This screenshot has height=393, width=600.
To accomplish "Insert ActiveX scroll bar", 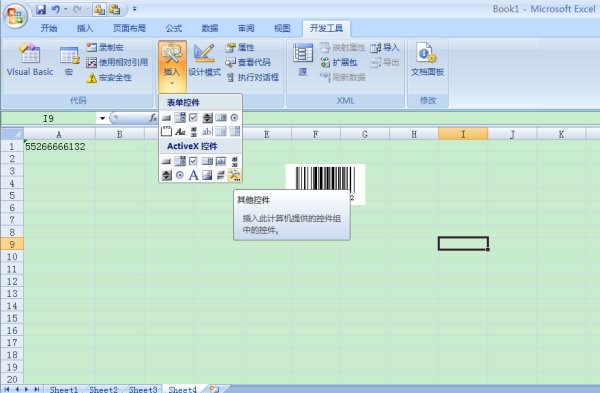I will pyautogui.click(x=234, y=161).
